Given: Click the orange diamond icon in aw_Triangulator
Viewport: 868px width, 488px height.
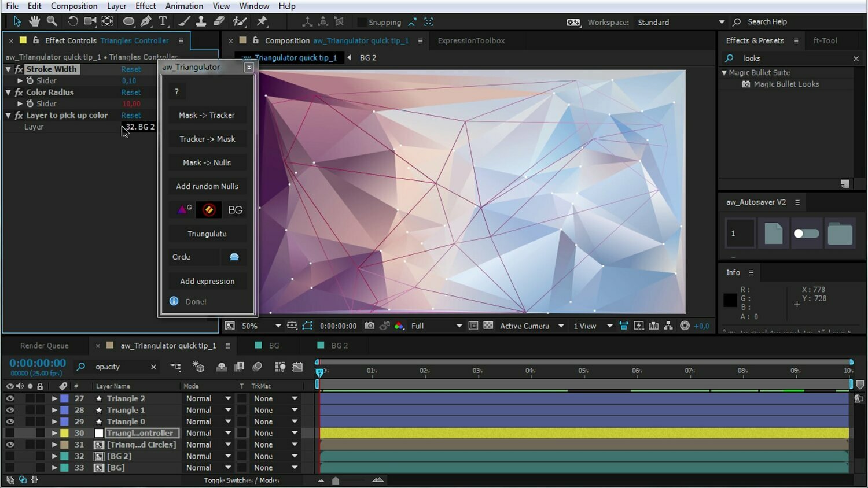Looking at the screenshot, I should (x=209, y=209).
